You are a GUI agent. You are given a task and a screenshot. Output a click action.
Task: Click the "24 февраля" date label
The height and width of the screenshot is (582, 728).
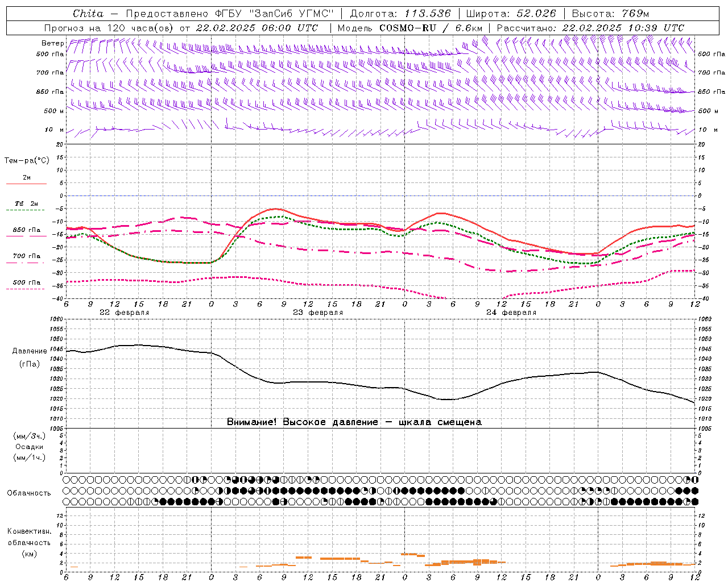(511, 313)
